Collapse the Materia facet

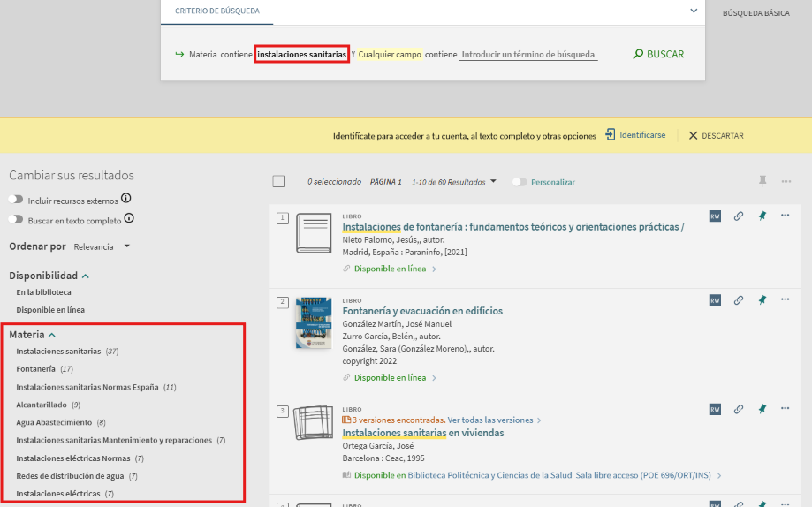pos(52,335)
